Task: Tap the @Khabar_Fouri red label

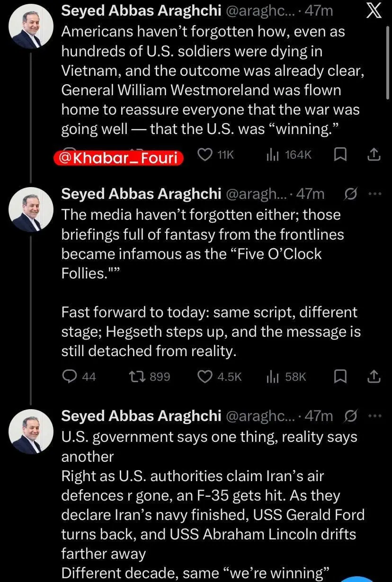Action: pyautogui.click(x=118, y=158)
